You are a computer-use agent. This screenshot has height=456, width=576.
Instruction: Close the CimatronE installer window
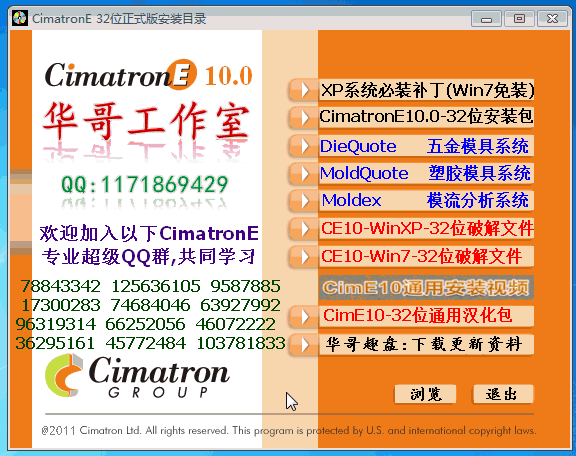(552, 19)
